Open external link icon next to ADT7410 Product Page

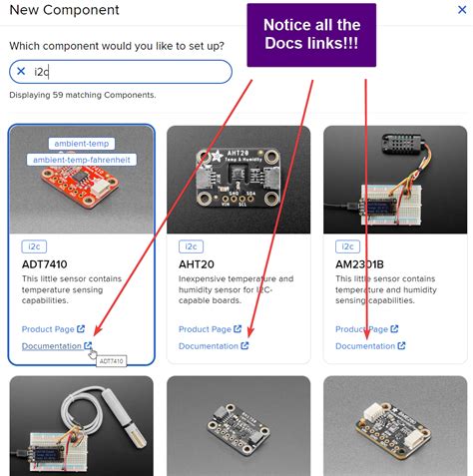point(81,329)
